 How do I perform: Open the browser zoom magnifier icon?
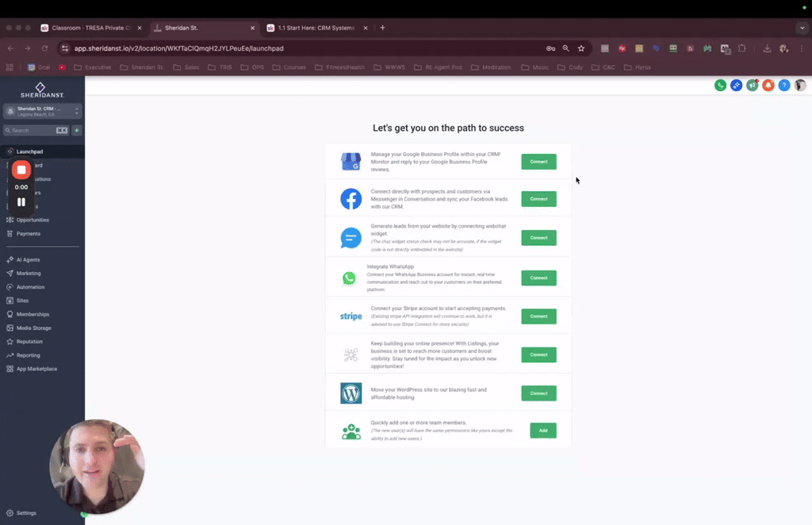(x=565, y=48)
